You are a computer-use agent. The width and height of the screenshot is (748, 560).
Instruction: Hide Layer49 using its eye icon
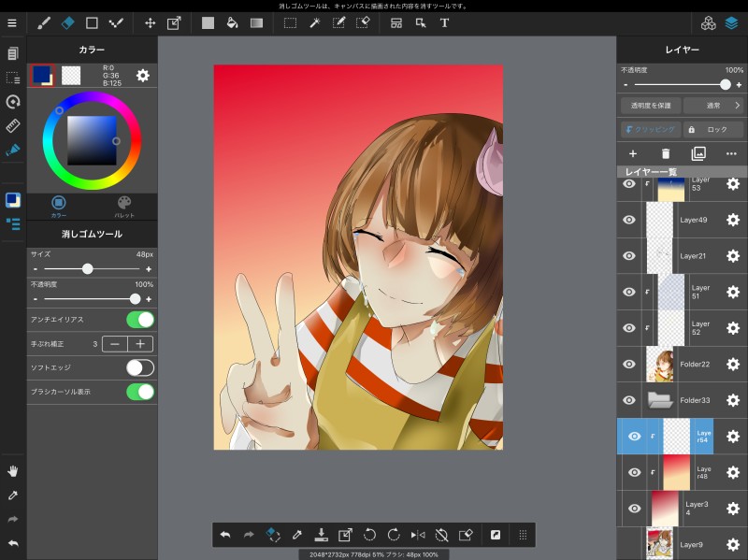[x=629, y=221]
